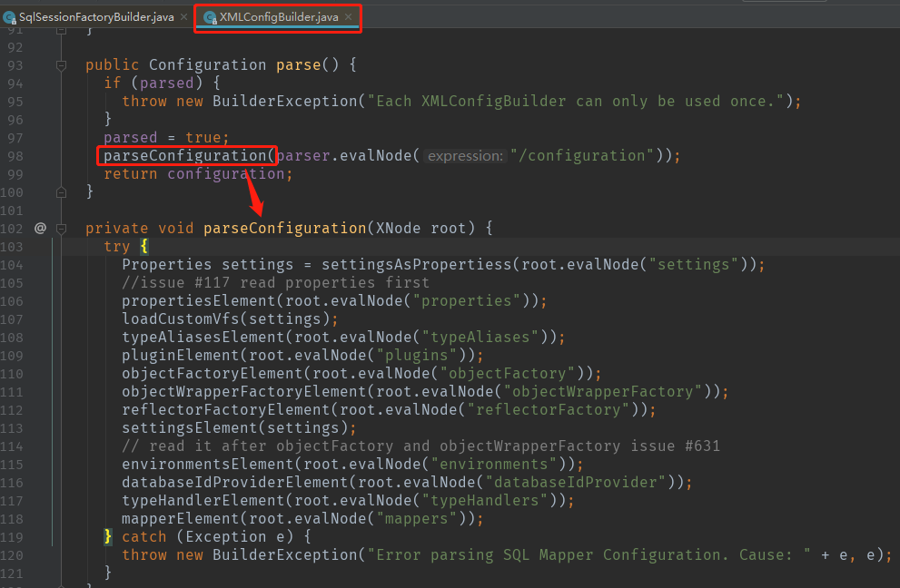Click the highlighted opening brace after try
Screen dimensions: 900x588
pos(144,247)
